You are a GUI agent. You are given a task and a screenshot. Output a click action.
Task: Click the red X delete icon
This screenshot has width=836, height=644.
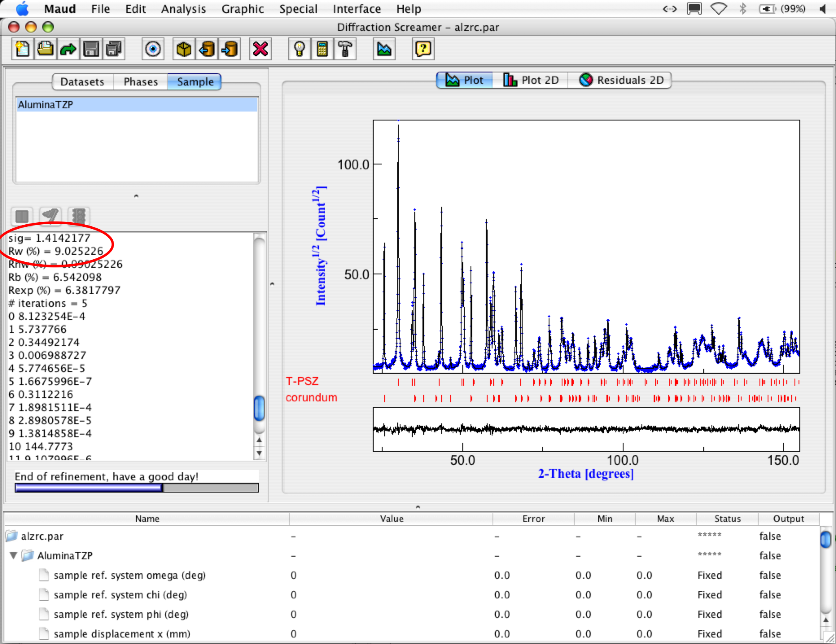[260, 49]
